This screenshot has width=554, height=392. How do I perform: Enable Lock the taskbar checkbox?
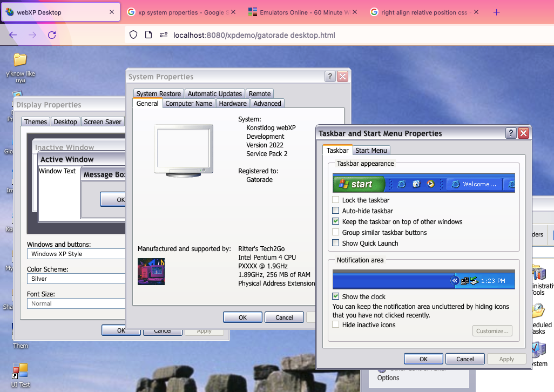pyautogui.click(x=336, y=200)
